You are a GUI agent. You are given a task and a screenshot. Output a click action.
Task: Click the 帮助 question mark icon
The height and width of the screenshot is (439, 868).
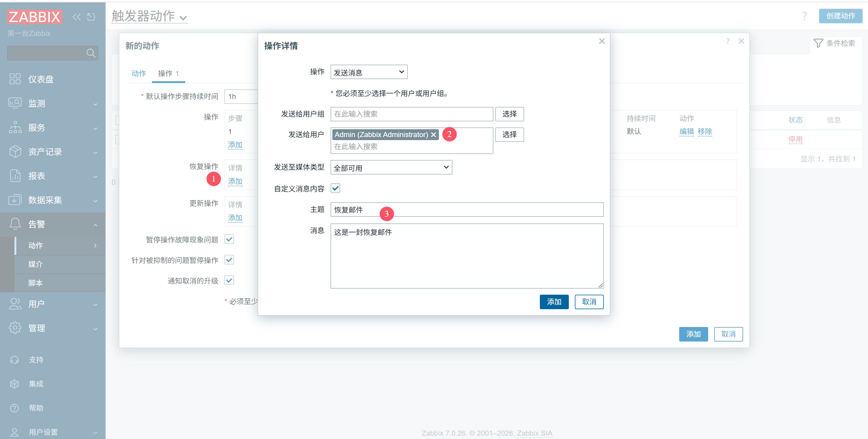click(x=14, y=408)
